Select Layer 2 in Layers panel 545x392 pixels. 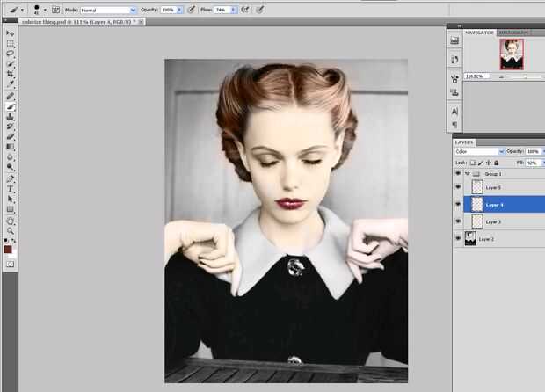[505, 239]
